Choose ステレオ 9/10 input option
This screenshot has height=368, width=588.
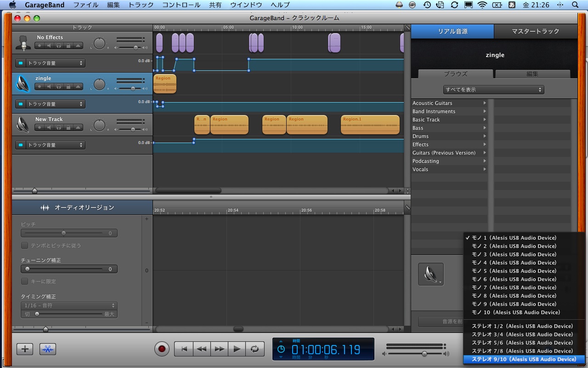tap(525, 359)
